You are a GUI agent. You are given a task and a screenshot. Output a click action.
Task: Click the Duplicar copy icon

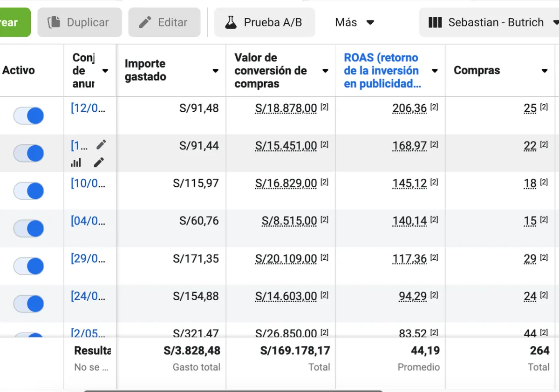coord(54,22)
